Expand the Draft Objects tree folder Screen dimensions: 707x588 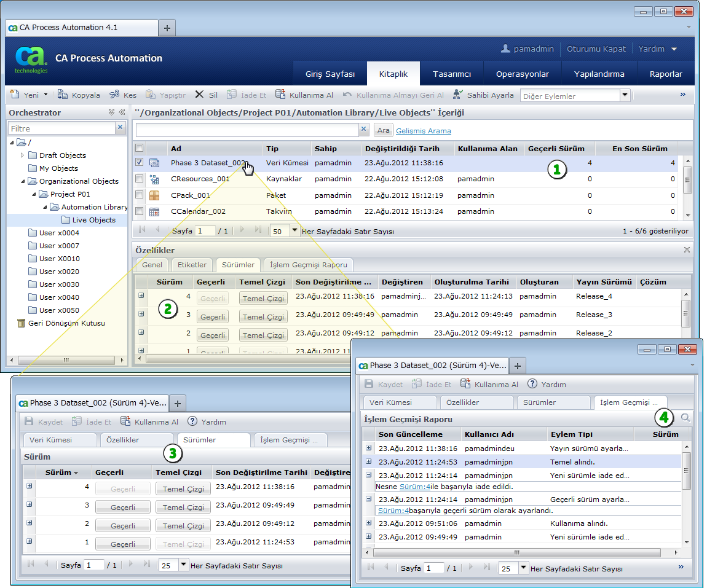23,155
